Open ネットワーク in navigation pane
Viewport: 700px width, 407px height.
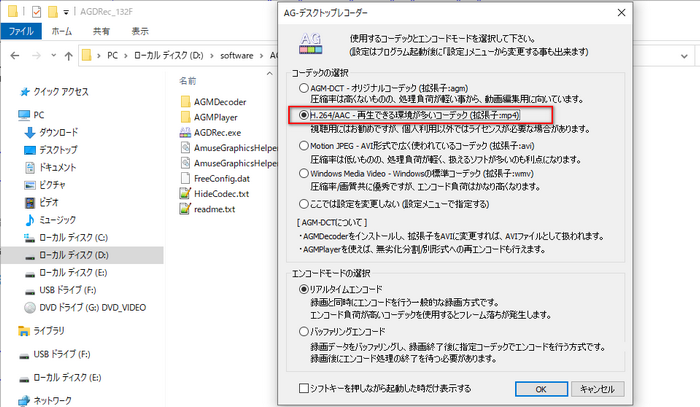pyautogui.click(x=45, y=400)
